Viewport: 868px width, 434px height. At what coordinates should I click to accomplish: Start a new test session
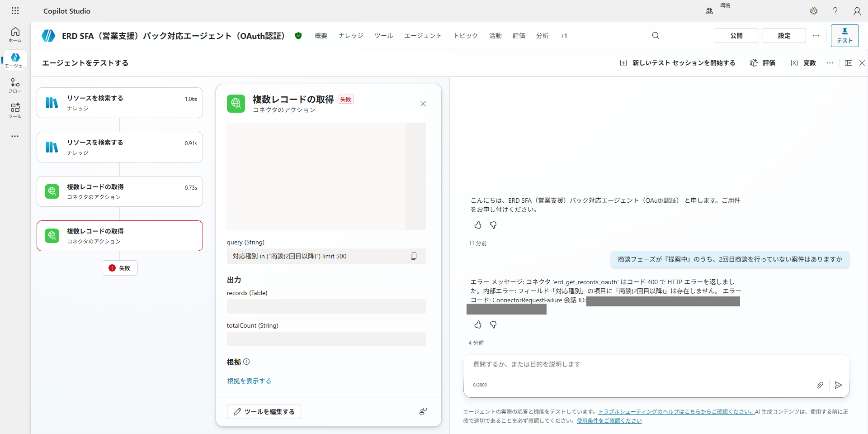[x=678, y=63]
